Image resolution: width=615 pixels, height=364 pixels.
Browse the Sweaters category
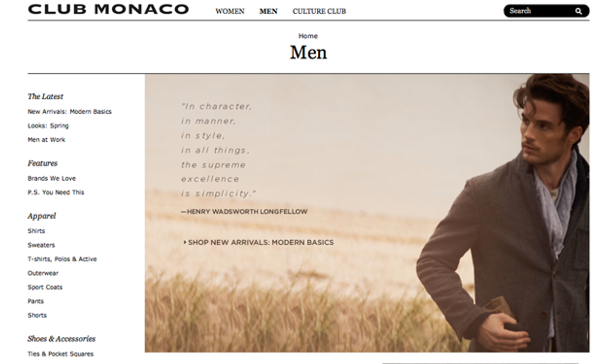41,245
